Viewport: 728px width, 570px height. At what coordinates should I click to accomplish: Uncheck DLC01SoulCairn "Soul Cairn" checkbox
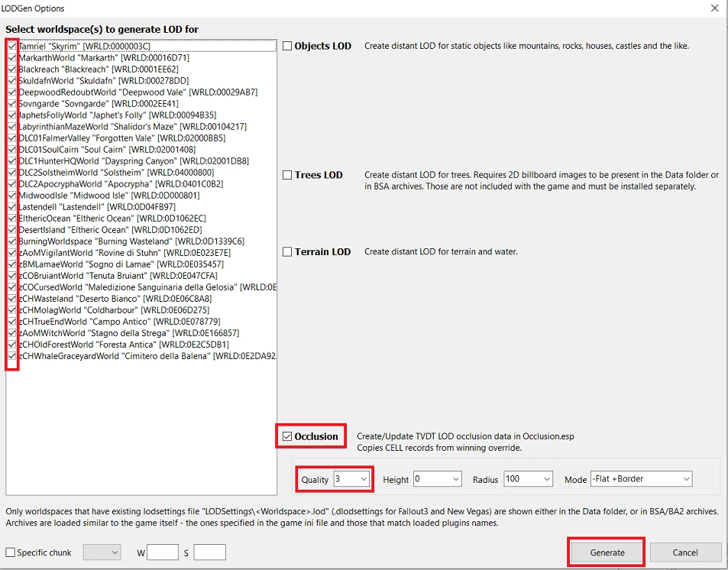coord(12,150)
